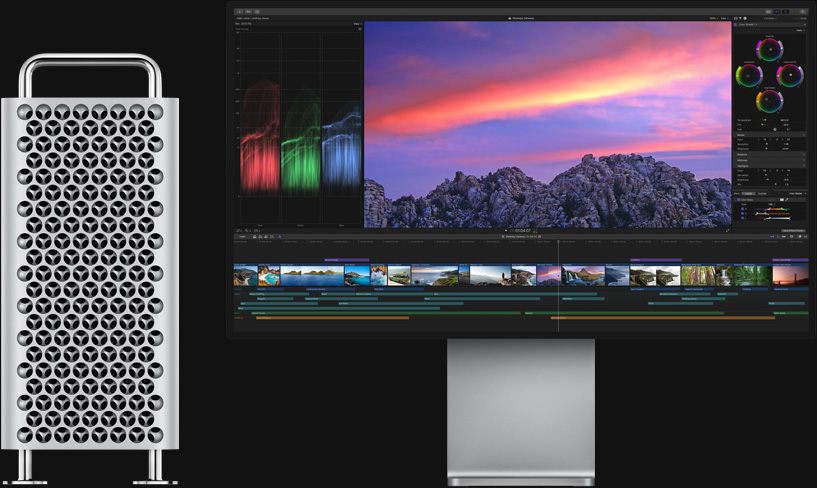Open the timeline Index

[x=242, y=236]
